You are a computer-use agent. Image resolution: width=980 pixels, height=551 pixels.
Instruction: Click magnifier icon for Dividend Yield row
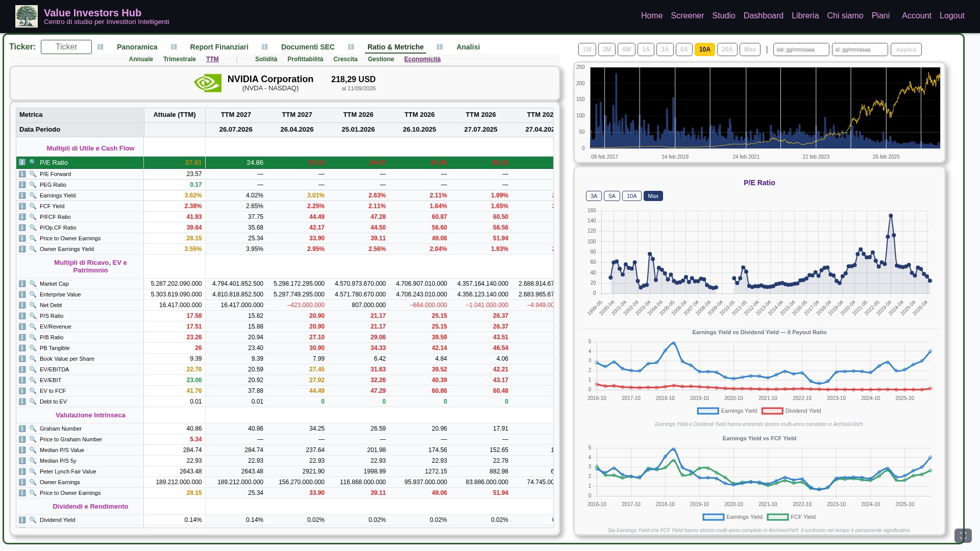[33, 520]
